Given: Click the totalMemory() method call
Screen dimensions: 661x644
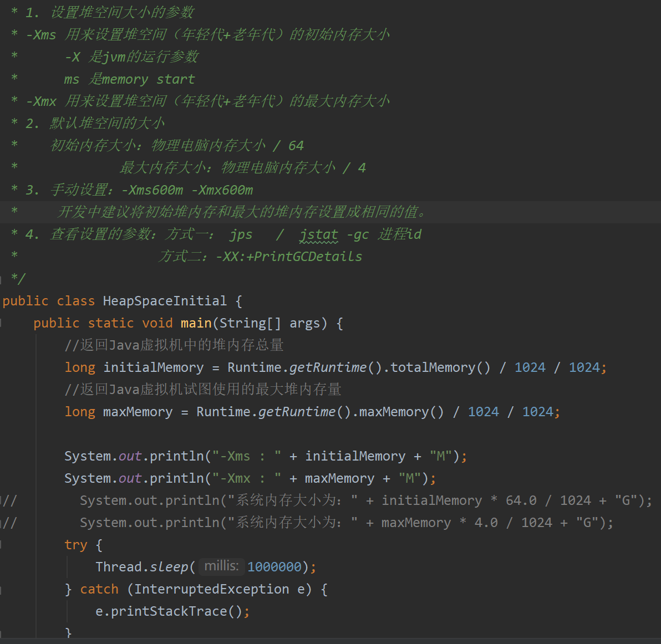Looking at the screenshot, I should coord(440,367).
